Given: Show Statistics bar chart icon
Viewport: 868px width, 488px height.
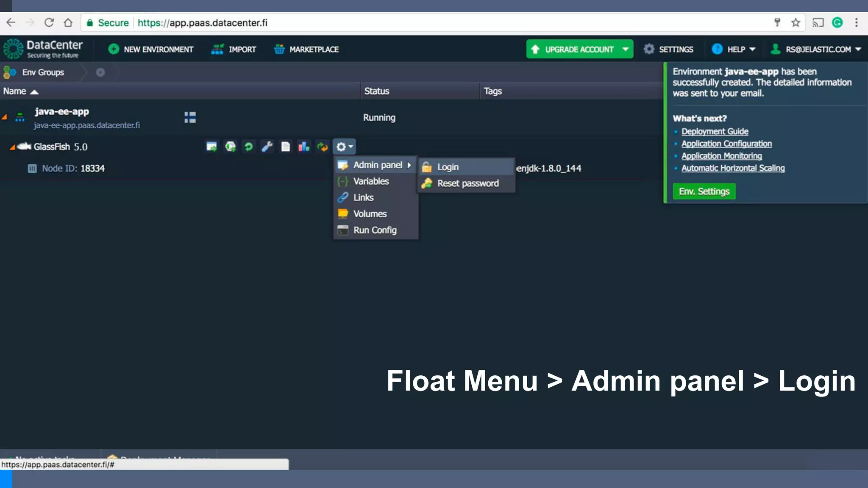Looking at the screenshot, I should pos(304,147).
